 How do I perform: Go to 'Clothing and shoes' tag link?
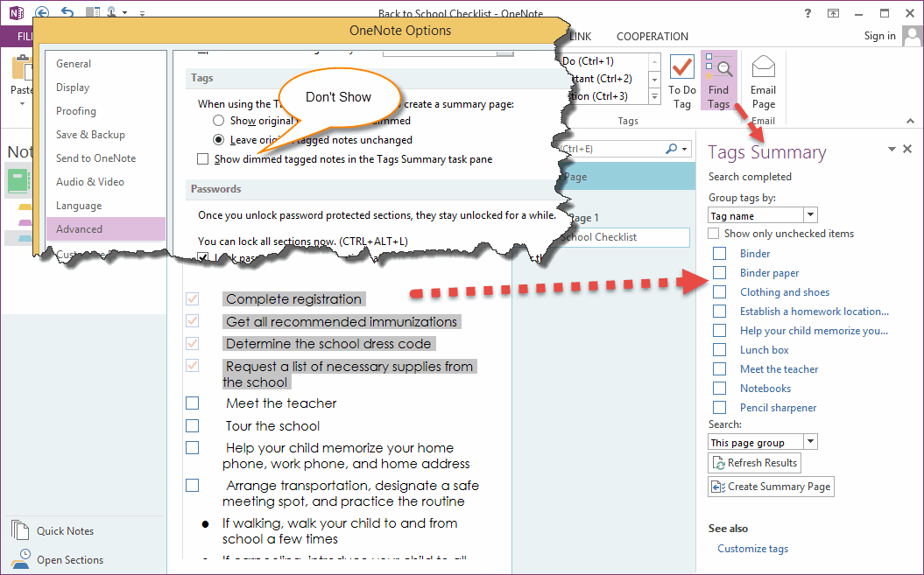point(785,292)
